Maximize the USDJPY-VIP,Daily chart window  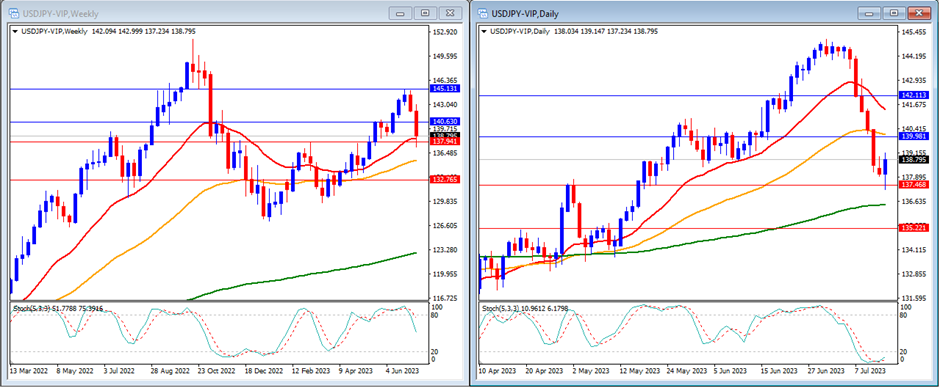(894, 13)
